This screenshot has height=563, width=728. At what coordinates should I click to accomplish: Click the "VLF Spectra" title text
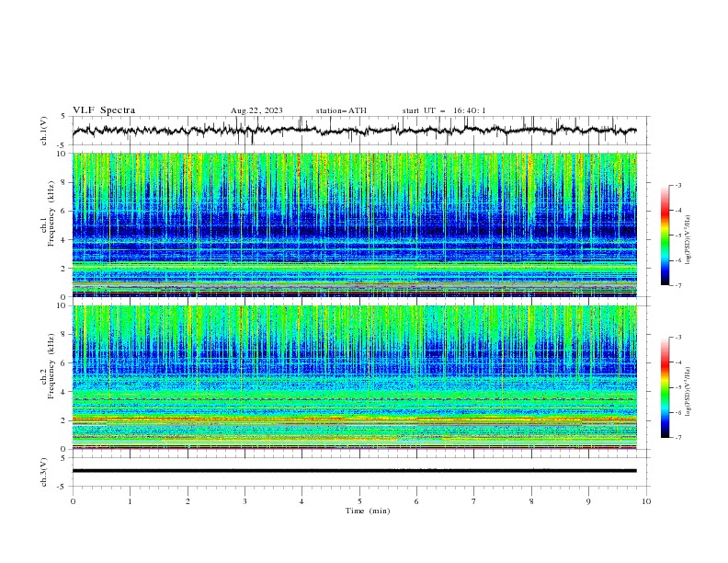(x=104, y=110)
